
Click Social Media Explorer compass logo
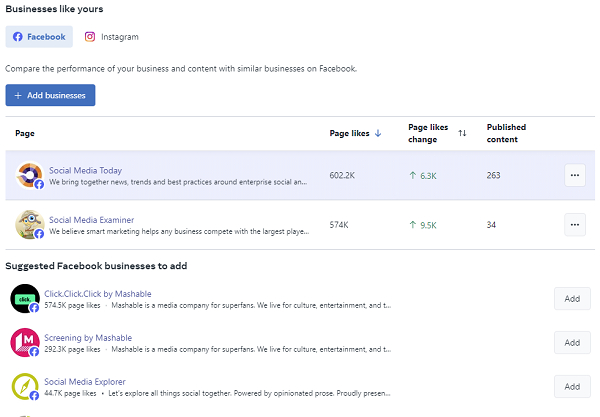[x=25, y=387]
